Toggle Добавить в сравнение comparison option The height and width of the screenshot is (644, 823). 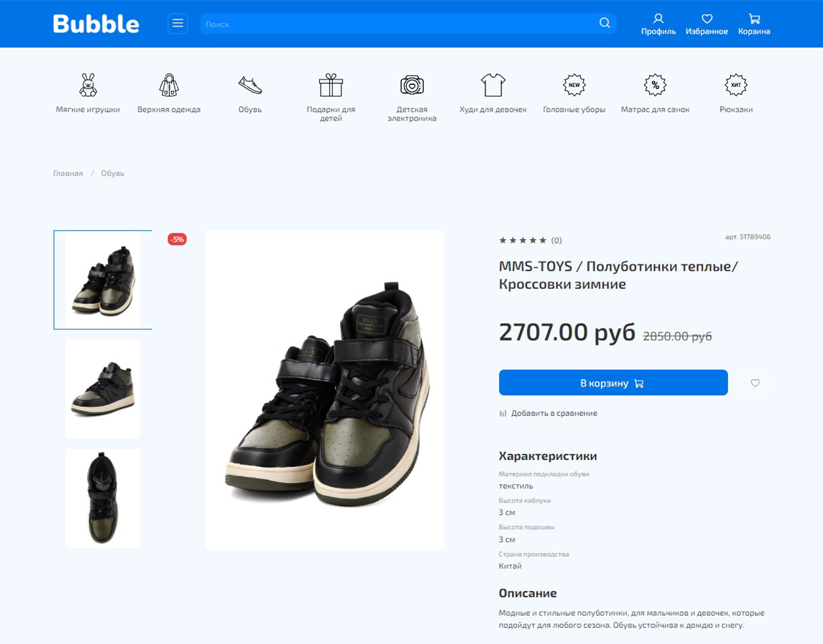tap(549, 413)
